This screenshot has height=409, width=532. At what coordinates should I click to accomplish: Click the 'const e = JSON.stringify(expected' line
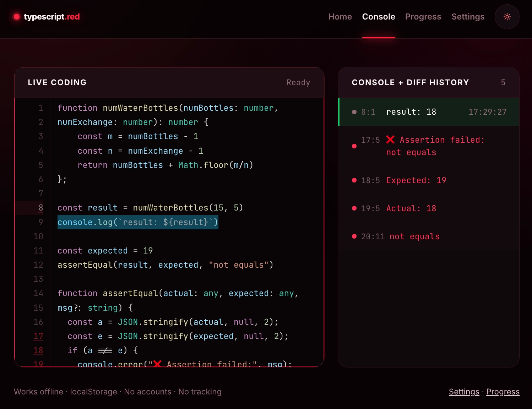click(178, 336)
